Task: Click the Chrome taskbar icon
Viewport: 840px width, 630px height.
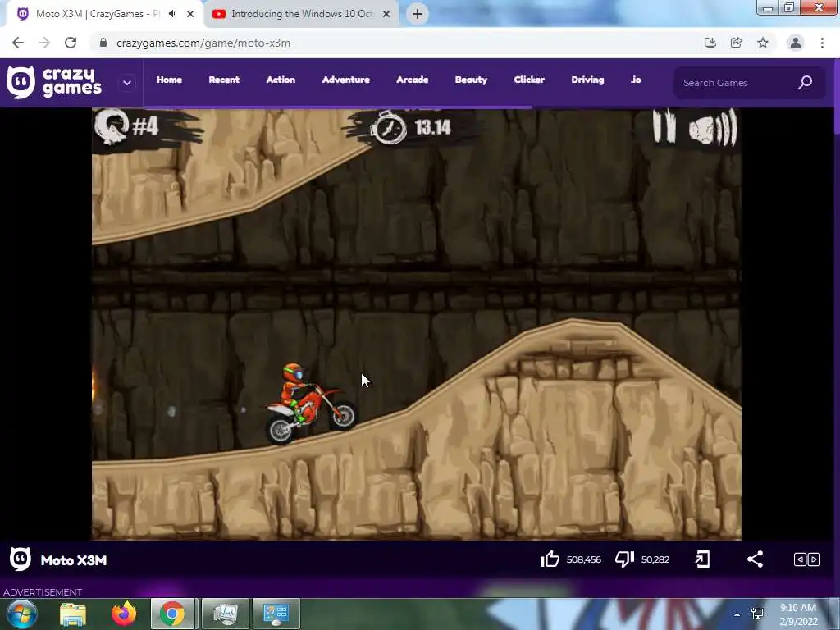Action: pos(172,614)
